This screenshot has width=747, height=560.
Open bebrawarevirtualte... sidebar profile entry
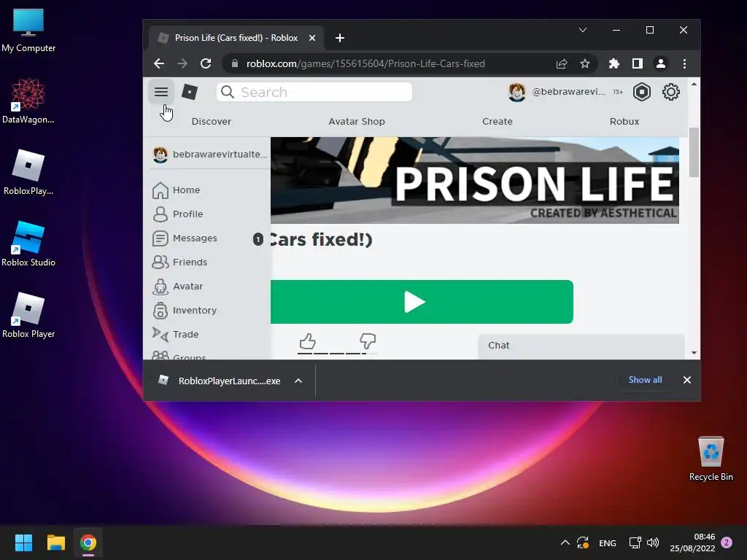point(210,155)
